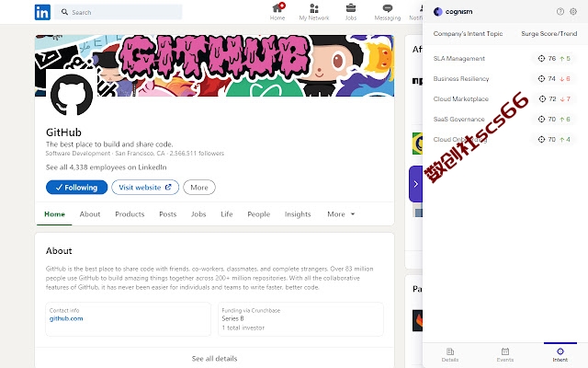Viewport: 588px width, 368px height.
Task: Click the Series B funding text
Action: tap(232, 318)
